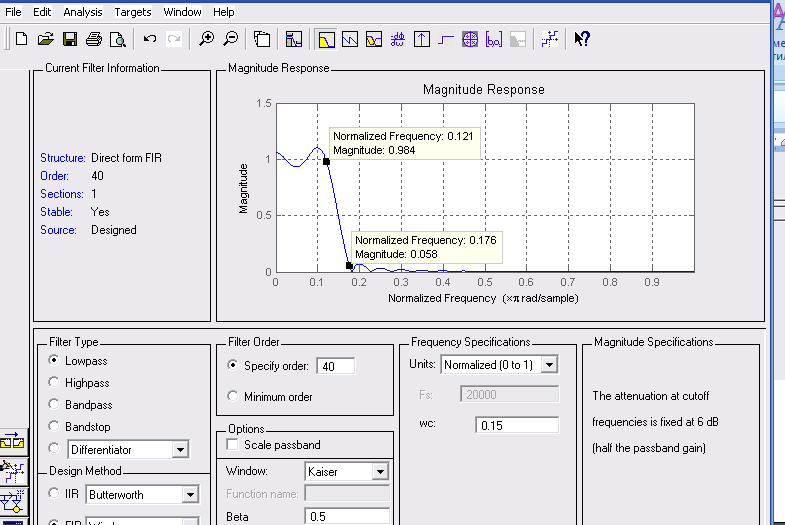Click the wc cutoff frequency field
The image size is (785, 525).
coord(516,425)
